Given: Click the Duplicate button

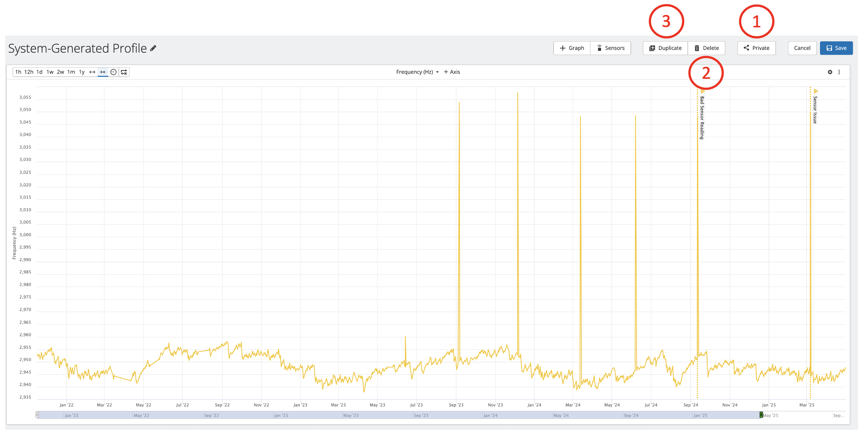Looking at the screenshot, I should (665, 48).
